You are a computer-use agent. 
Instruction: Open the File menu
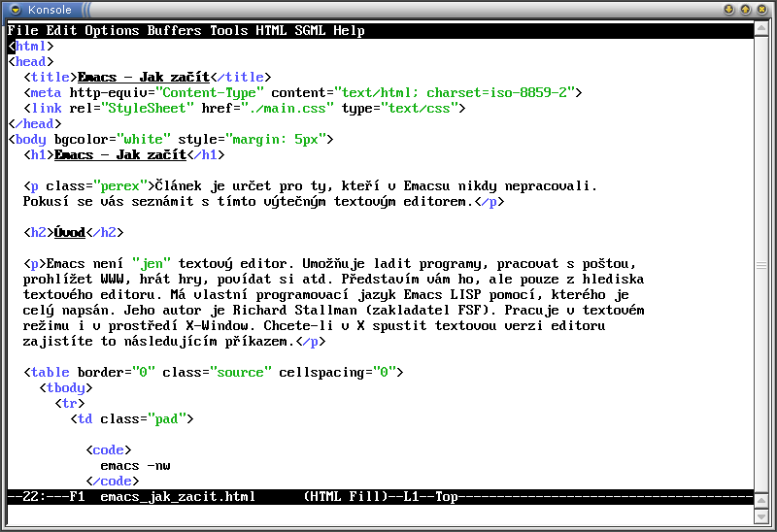(x=22, y=30)
